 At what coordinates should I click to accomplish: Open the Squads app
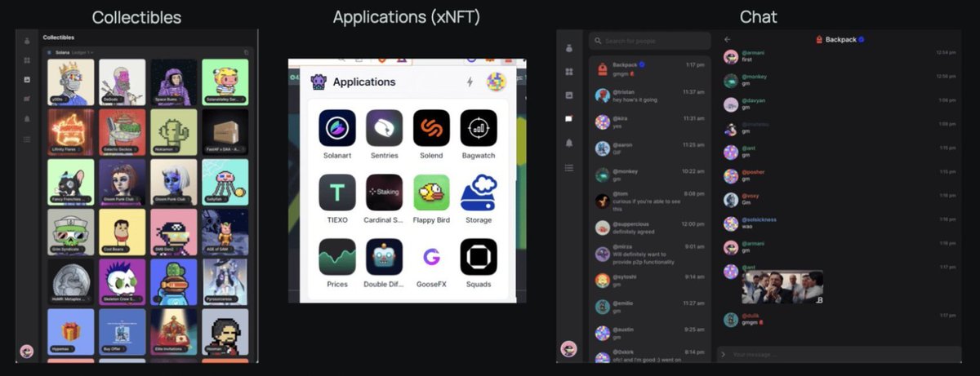tap(479, 257)
